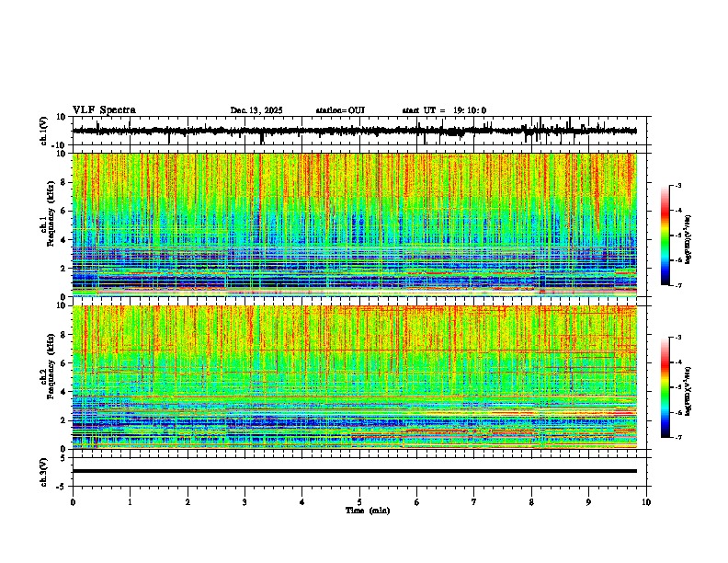Viewport: 728px width, 563px height.
Task: Click the '2' tick on the Time axis
Action: coord(188,502)
